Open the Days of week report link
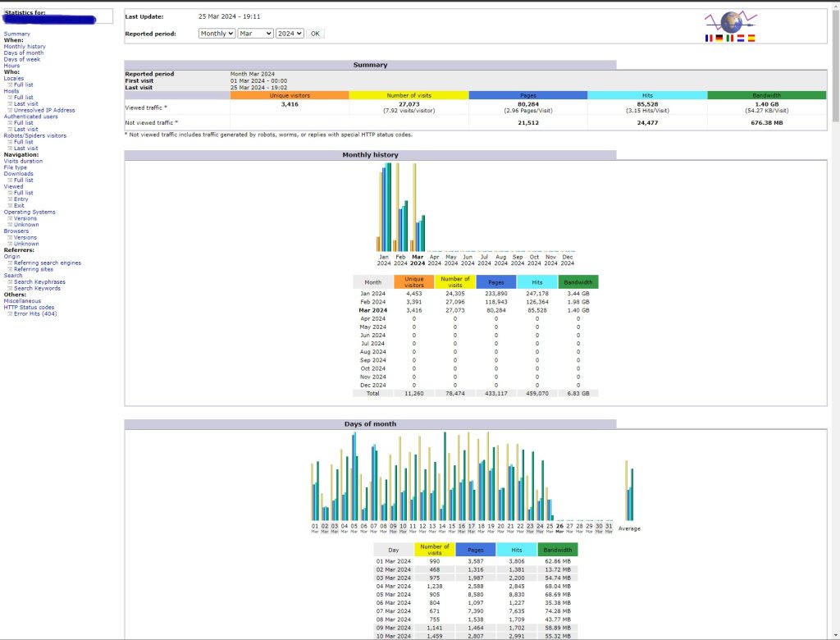Screen dimensions: 840x640 pos(22,59)
